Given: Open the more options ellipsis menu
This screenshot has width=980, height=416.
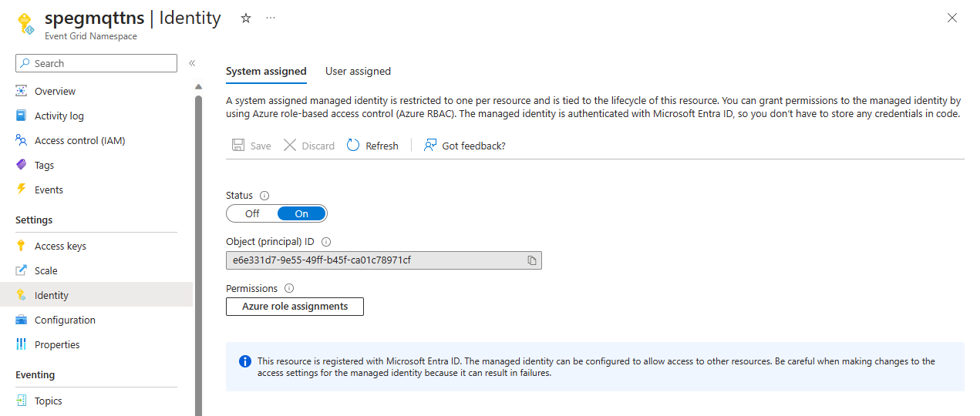Looking at the screenshot, I should [271, 18].
